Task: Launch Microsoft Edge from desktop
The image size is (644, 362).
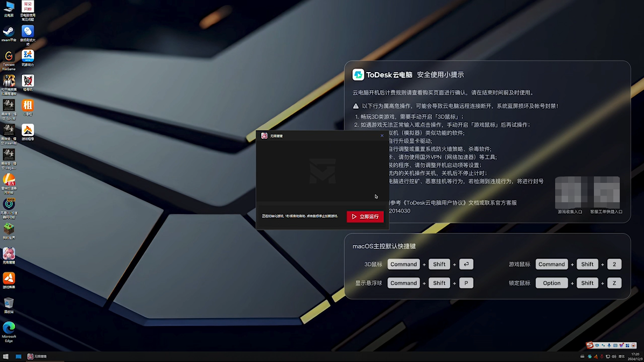Action: (x=9, y=332)
